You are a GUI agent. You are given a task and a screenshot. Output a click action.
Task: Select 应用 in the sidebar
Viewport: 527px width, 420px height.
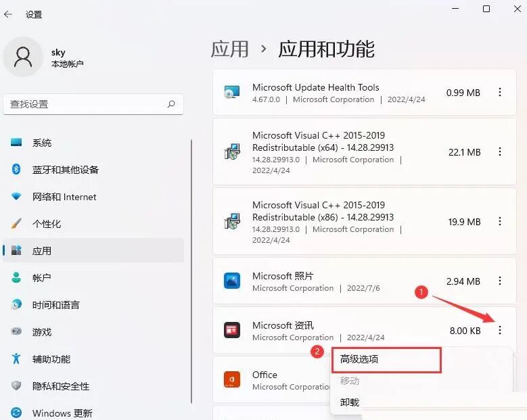93,251
